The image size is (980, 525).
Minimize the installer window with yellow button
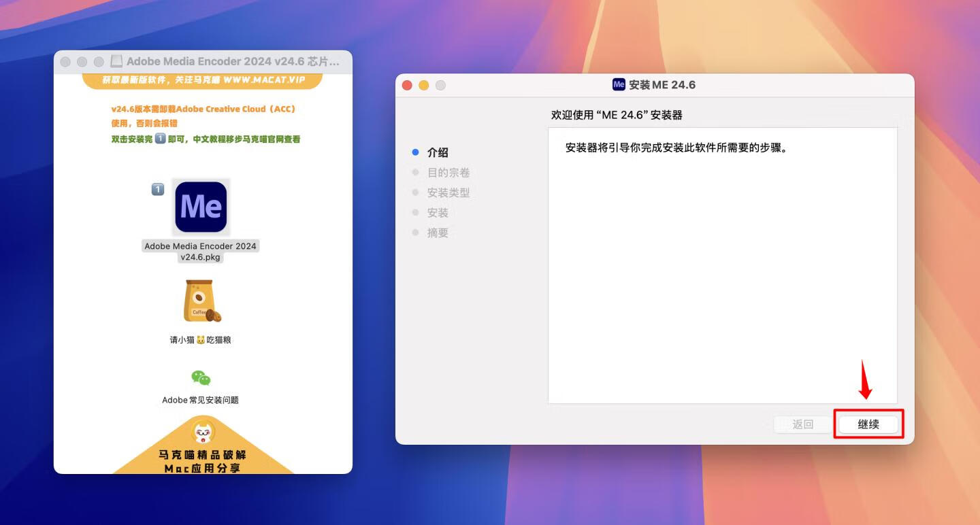click(423, 85)
